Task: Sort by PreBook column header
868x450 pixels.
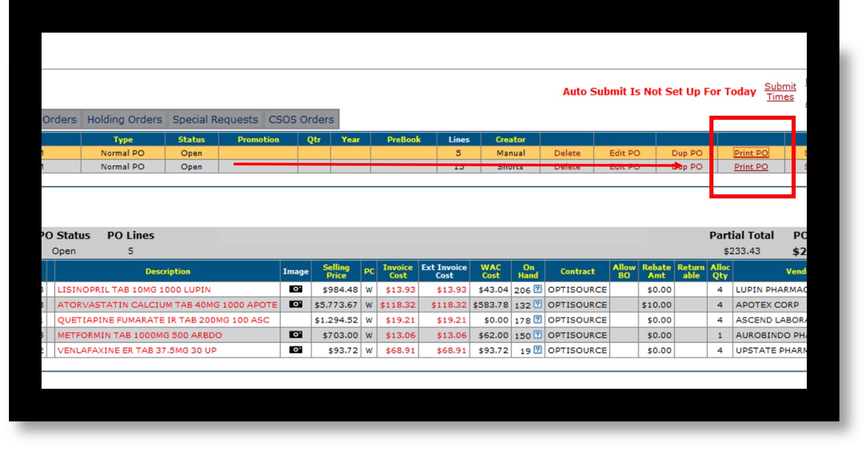Action: pyautogui.click(x=404, y=139)
